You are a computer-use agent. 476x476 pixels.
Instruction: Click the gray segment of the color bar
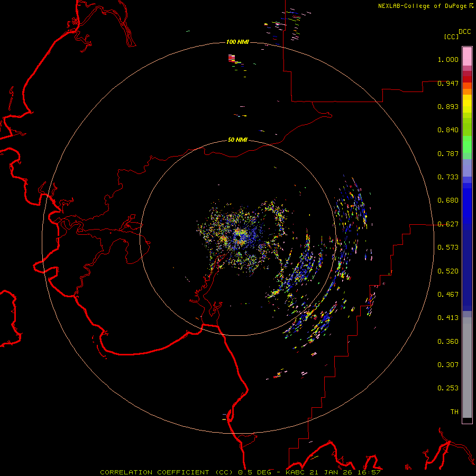point(467,368)
